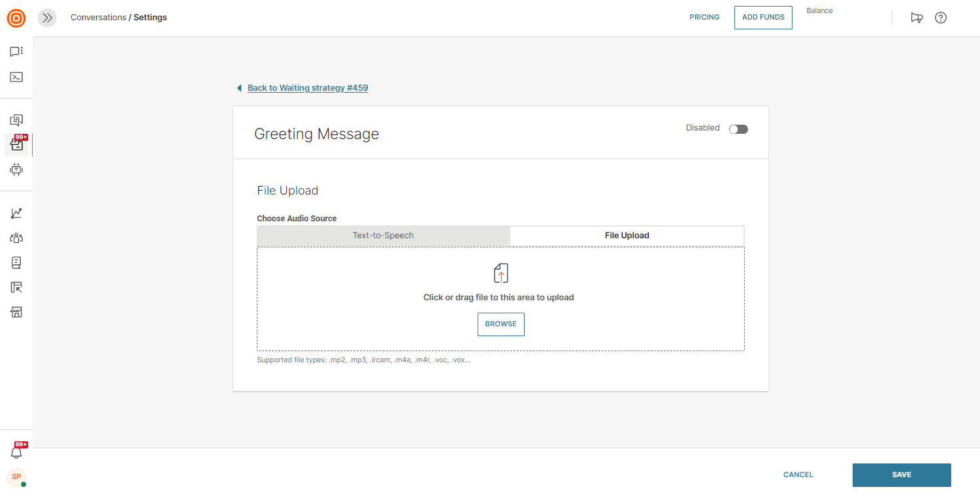Switch to the Text-to-Speech tab
This screenshot has width=980, height=500.
coord(384,236)
